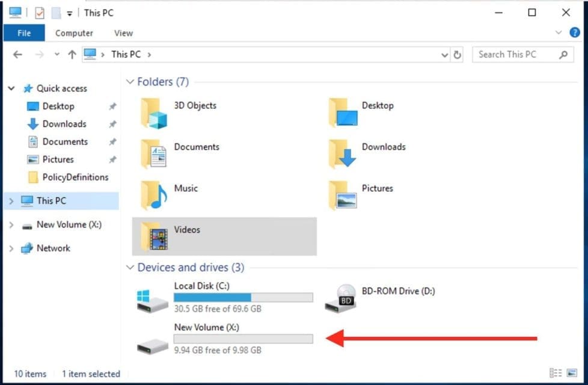588x385 pixels.
Task: Click the Back navigation arrow
Action: pyautogui.click(x=17, y=54)
